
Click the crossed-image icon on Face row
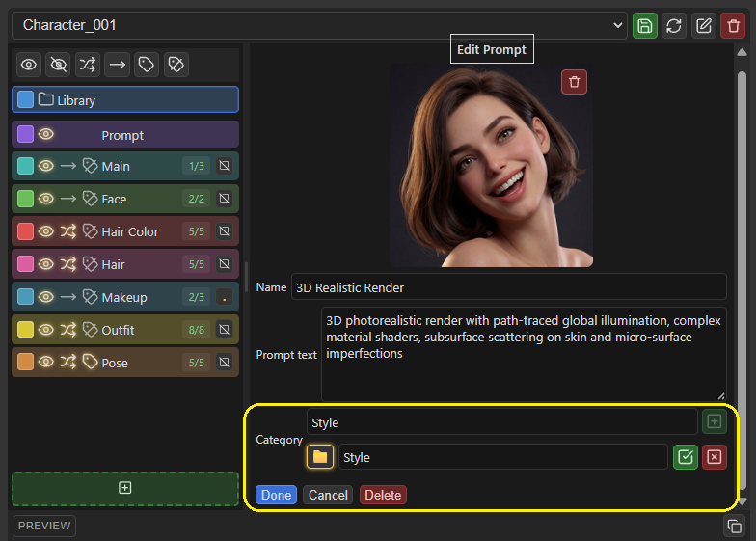click(x=224, y=199)
